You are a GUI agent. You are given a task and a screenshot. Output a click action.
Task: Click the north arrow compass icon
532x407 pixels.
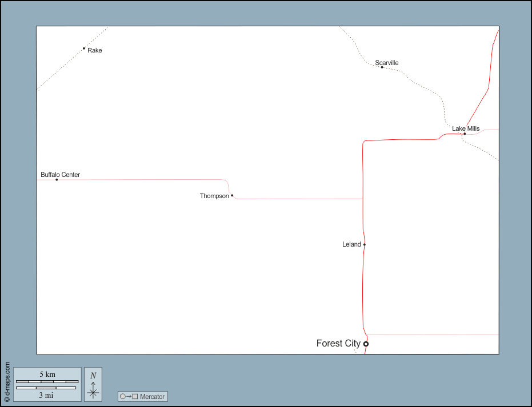(93, 384)
